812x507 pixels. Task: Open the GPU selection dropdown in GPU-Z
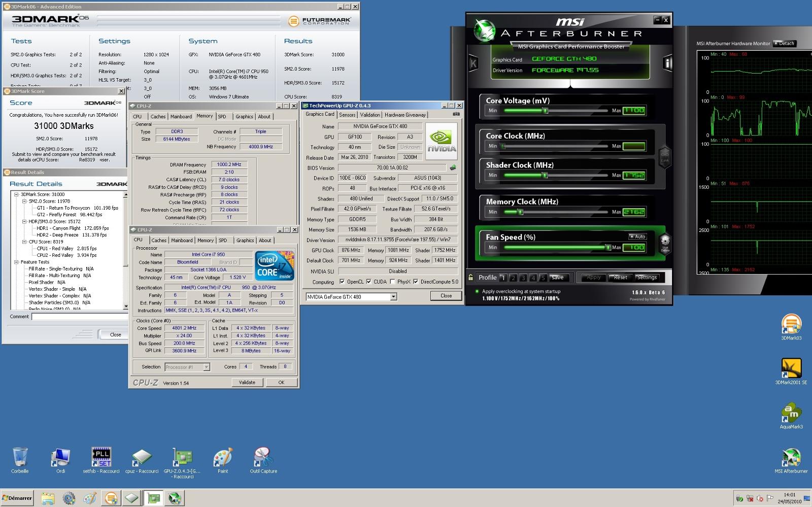393,297
